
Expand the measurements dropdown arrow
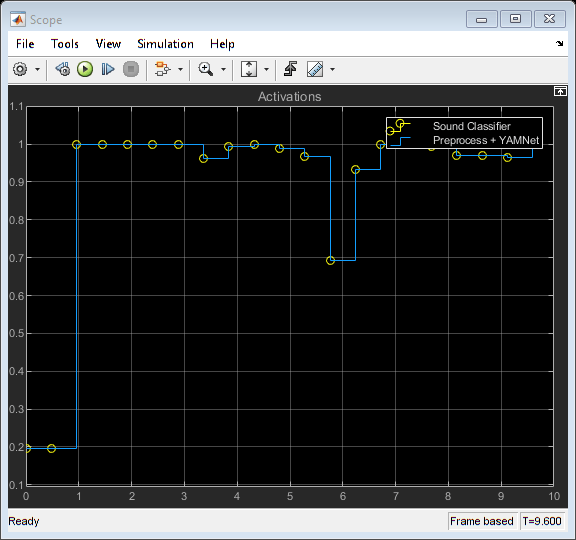[x=332, y=69]
